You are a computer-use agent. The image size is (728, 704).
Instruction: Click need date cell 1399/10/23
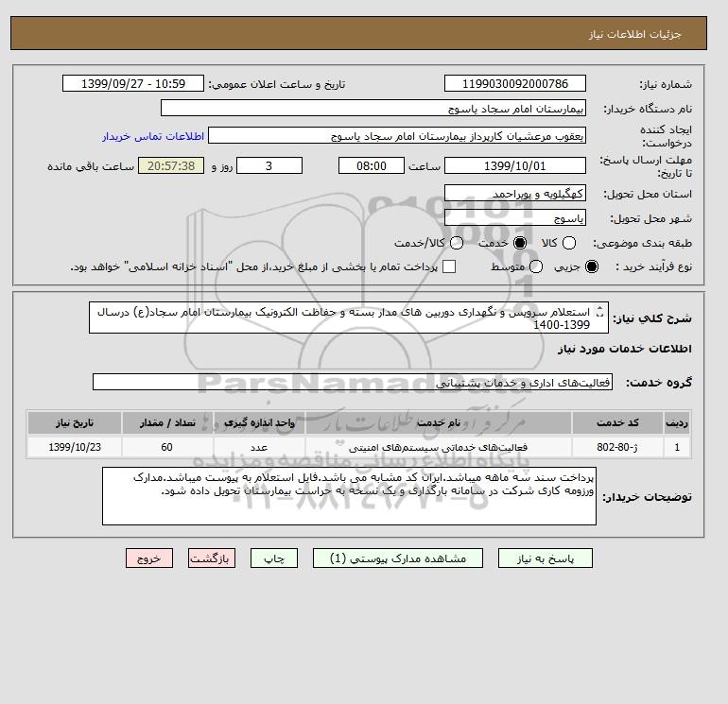pyautogui.click(x=75, y=447)
